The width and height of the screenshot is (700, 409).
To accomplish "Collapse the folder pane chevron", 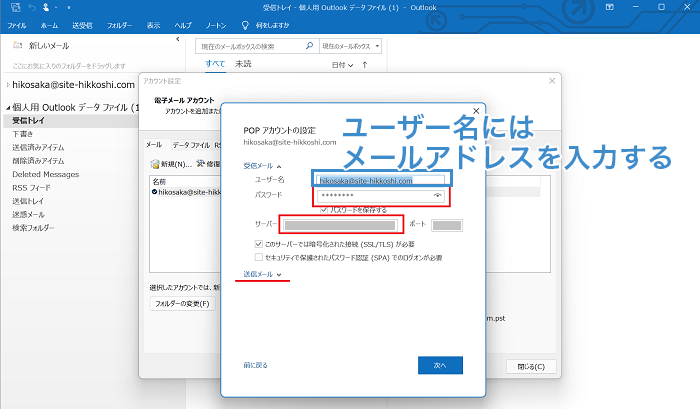I will [178, 39].
